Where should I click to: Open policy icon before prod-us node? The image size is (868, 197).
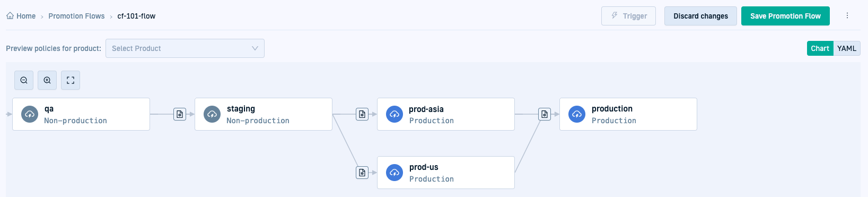362,173
